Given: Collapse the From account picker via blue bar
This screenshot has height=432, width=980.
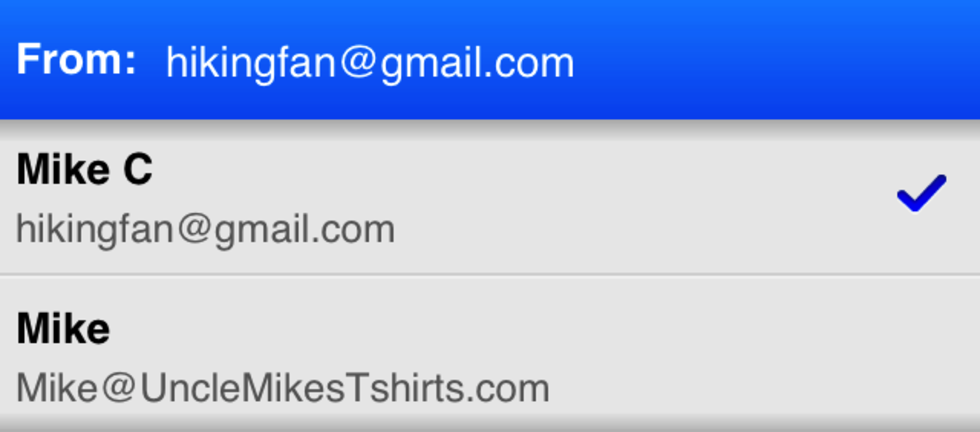Looking at the screenshot, I should point(490,59).
